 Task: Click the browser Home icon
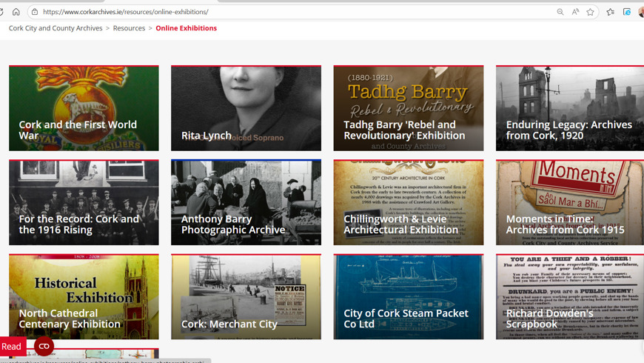coord(16,12)
